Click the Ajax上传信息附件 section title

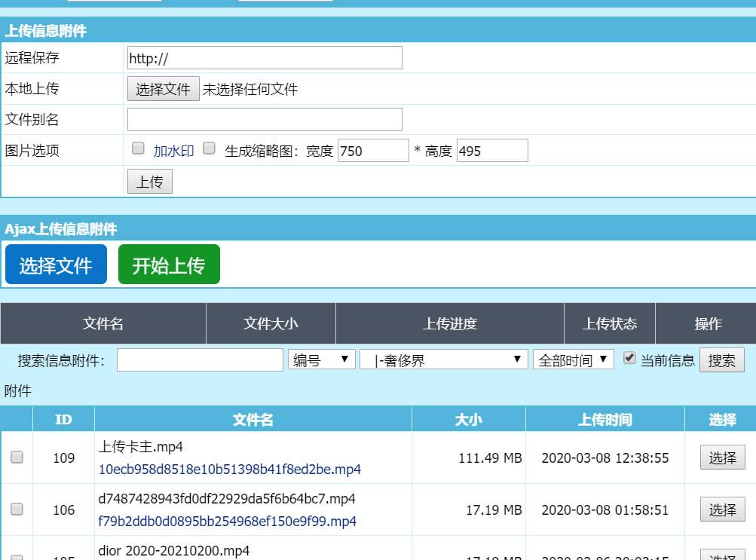pyautogui.click(x=60, y=229)
